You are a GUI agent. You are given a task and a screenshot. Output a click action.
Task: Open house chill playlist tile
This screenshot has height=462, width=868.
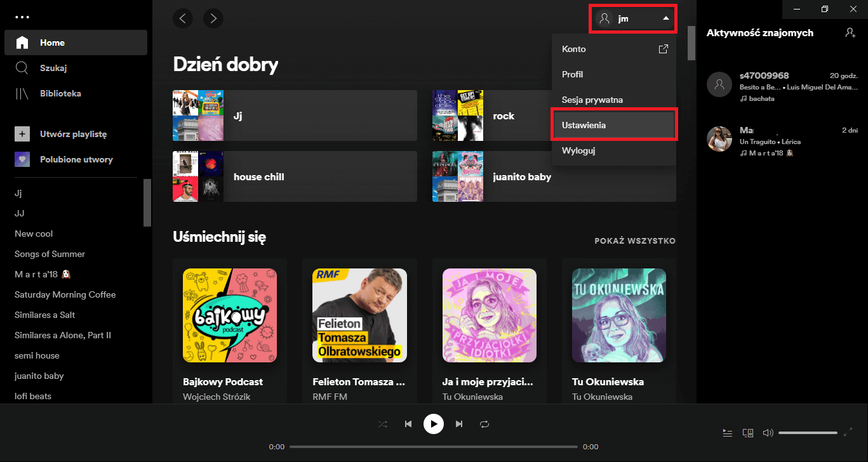tap(295, 177)
